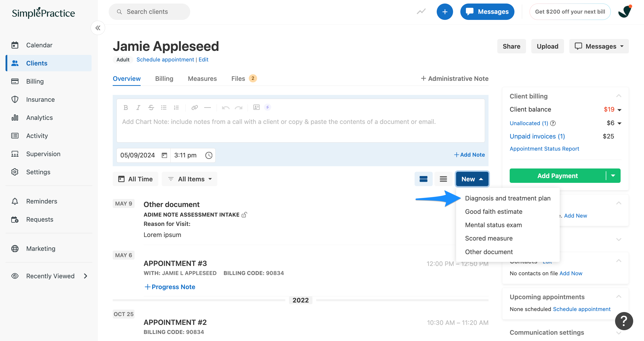Click the Search clients field
Screen dimensions: 644x341
pyautogui.click(x=149, y=12)
